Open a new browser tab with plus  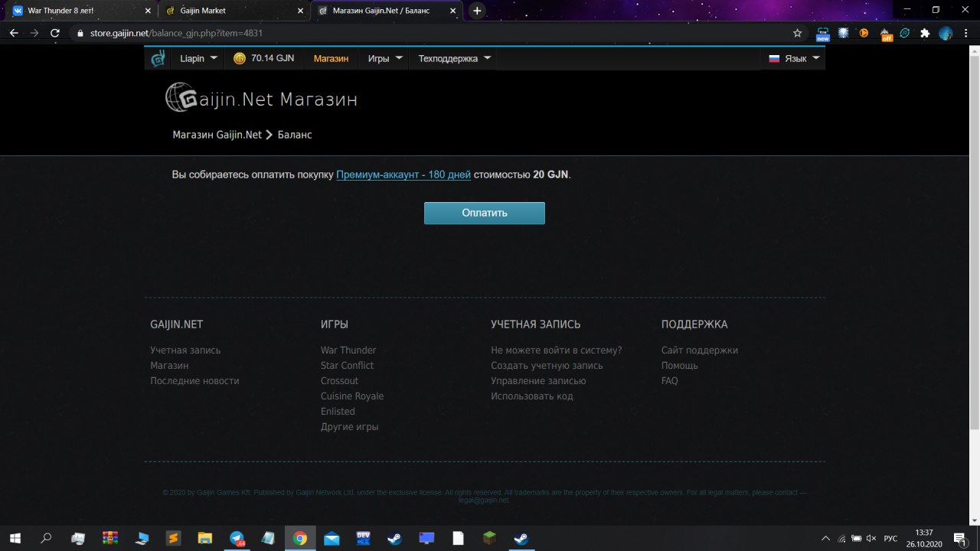point(477,11)
